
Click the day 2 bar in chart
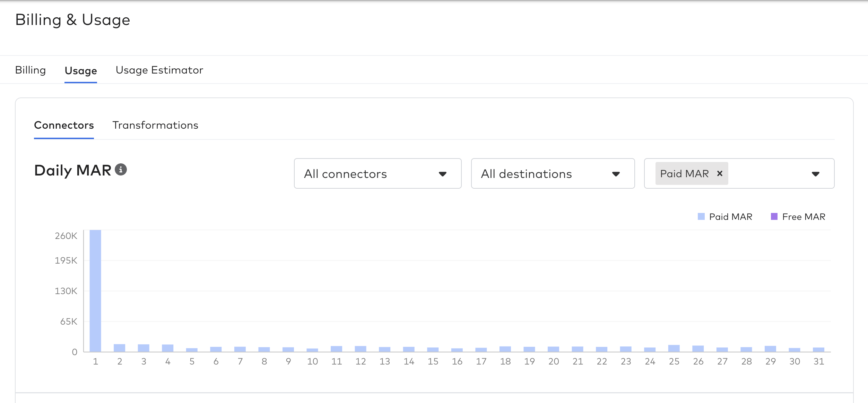pyautogui.click(x=119, y=348)
